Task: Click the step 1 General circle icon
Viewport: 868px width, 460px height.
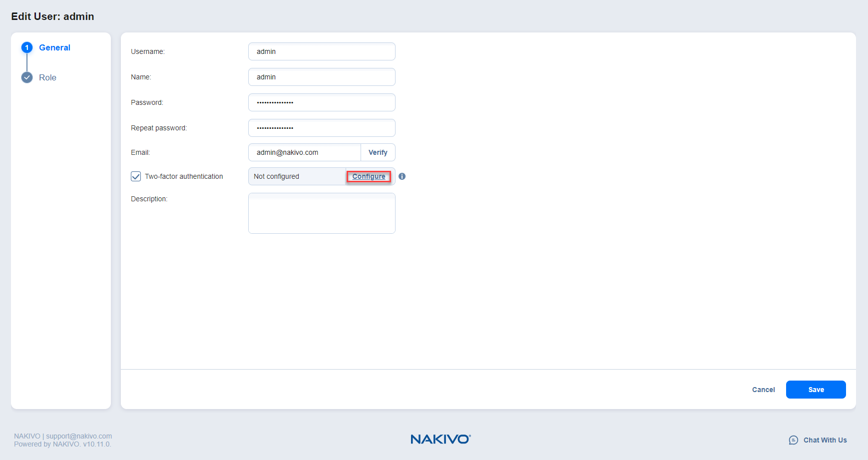Action: [27, 47]
